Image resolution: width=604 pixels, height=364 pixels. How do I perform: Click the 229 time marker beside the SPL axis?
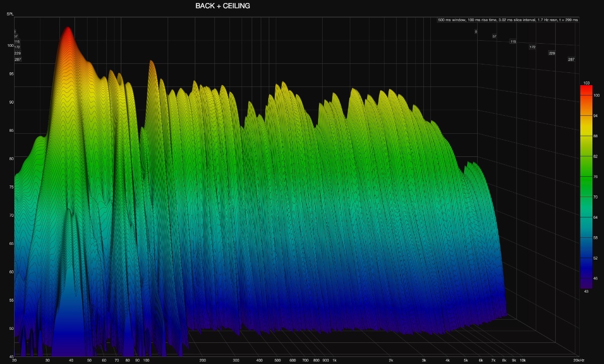(18, 53)
